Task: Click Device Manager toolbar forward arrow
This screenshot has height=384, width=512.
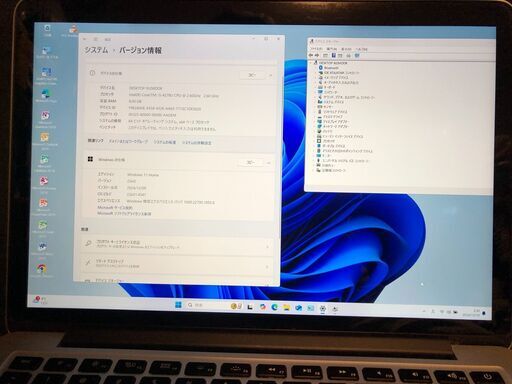Action: coord(317,55)
